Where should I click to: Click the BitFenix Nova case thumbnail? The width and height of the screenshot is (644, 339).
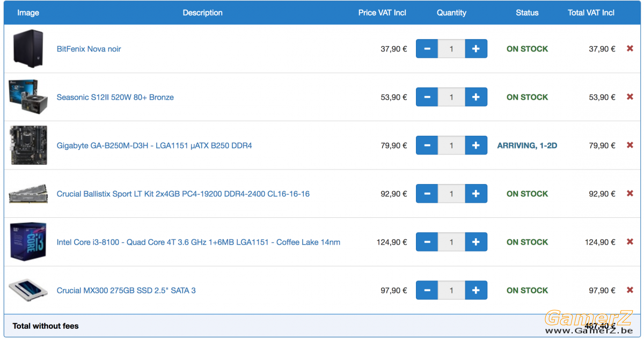27,49
